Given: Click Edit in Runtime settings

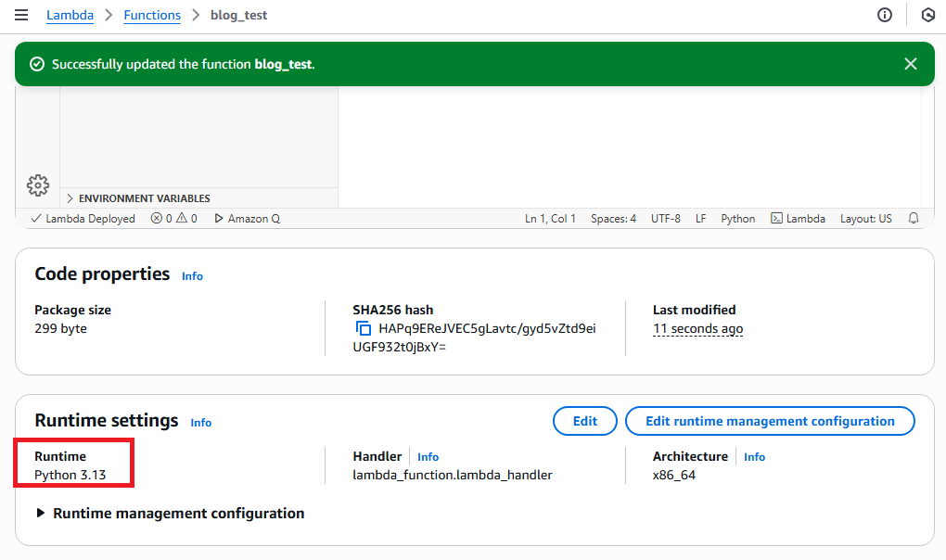Looking at the screenshot, I should pyautogui.click(x=584, y=421).
